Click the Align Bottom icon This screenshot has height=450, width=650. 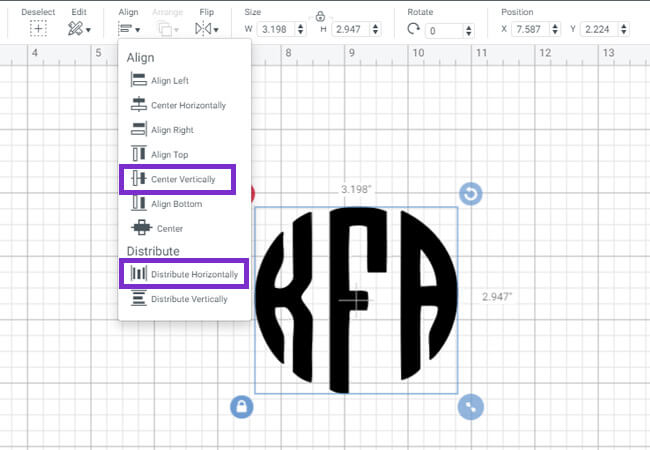138,203
